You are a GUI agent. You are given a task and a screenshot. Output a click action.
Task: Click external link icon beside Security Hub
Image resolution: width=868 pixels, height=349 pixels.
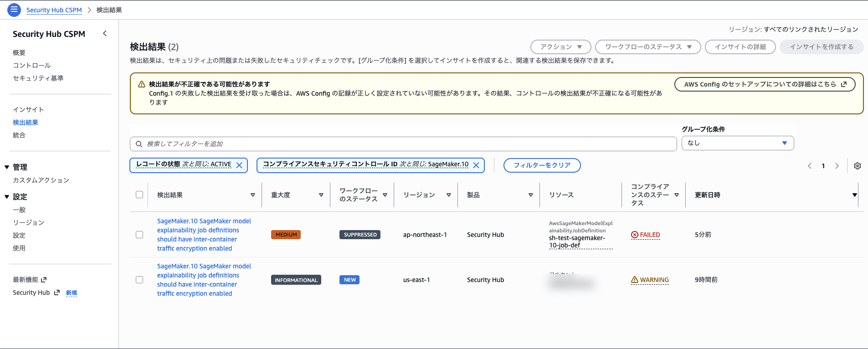pyautogui.click(x=57, y=293)
